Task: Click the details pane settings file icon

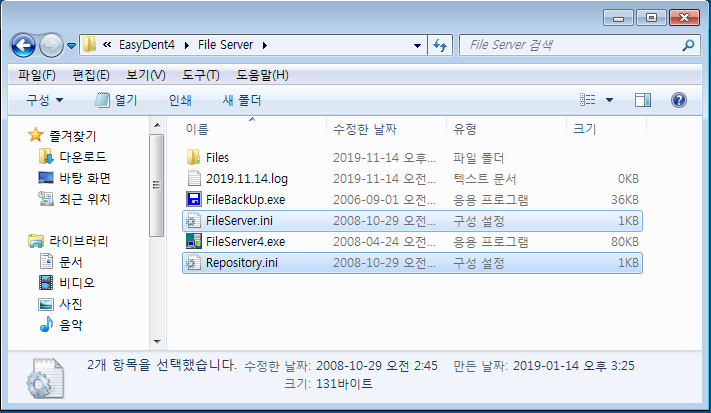Action: point(45,378)
